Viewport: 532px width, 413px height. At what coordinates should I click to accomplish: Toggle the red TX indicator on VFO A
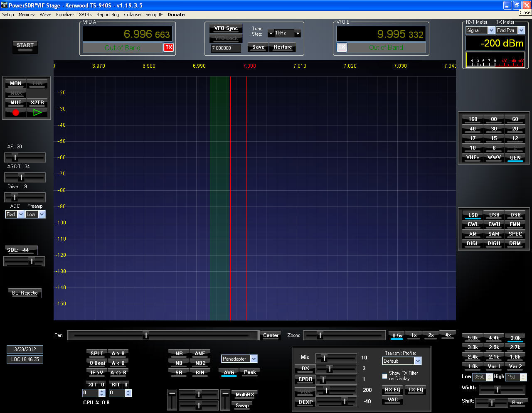[168, 47]
